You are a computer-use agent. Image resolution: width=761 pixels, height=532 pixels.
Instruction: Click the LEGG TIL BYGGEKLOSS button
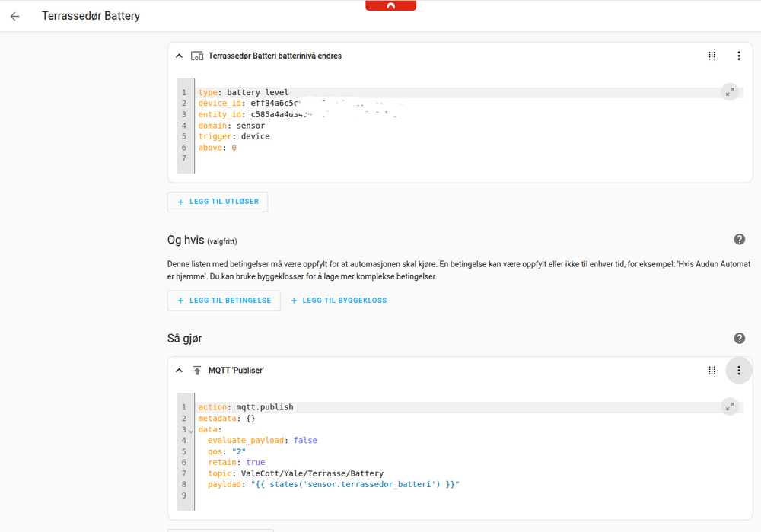[339, 301]
